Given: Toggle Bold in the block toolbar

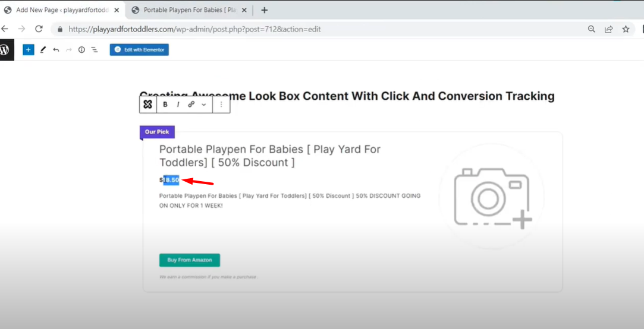Looking at the screenshot, I should click(165, 105).
